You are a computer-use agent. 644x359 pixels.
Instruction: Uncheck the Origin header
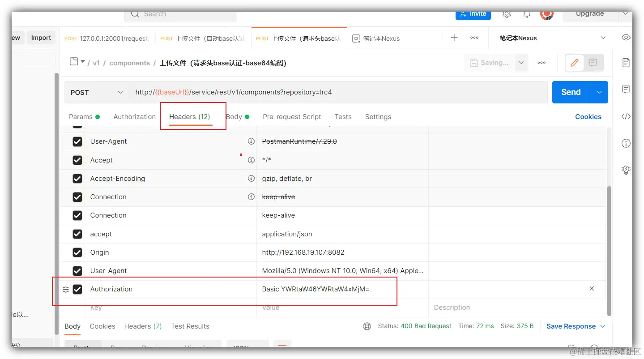coord(77,252)
